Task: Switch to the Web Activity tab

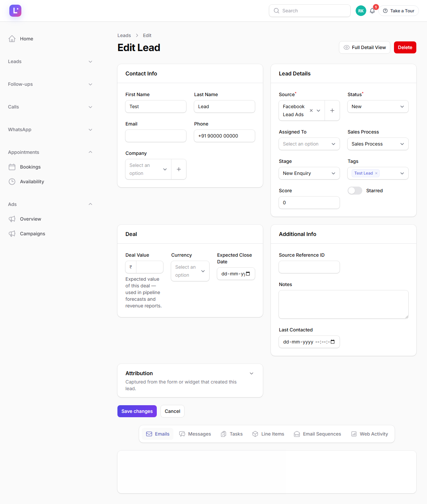Action: (x=370, y=434)
